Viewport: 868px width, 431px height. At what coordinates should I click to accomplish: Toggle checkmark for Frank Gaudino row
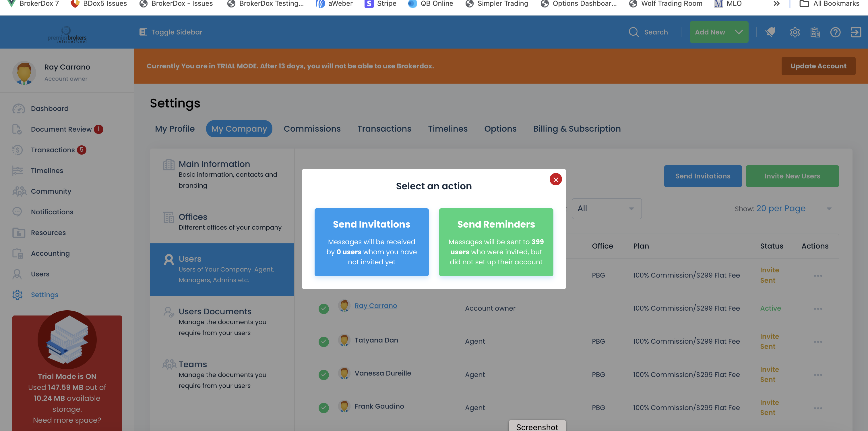pyautogui.click(x=323, y=408)
